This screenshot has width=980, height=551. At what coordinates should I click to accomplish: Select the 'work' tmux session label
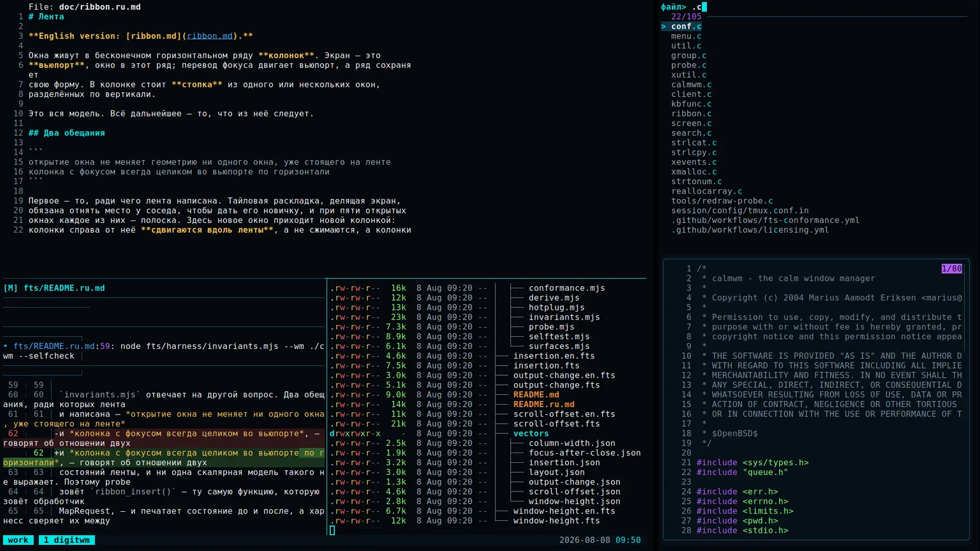(x=18, y=541)
